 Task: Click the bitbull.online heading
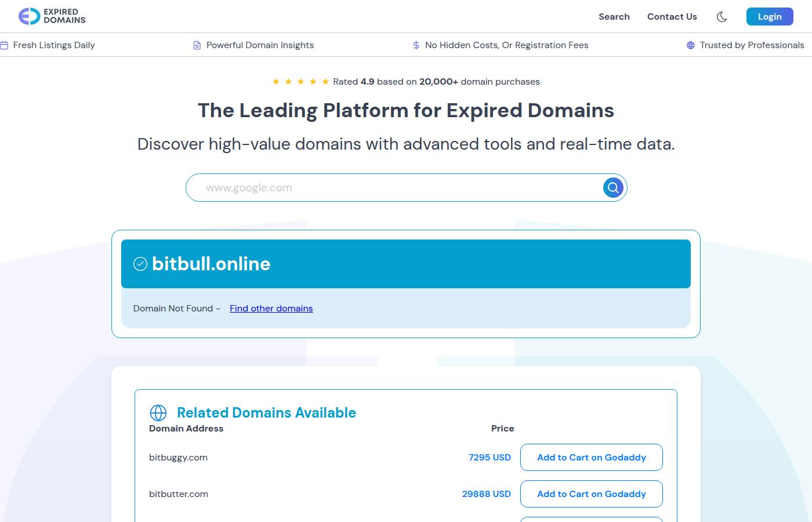pyautogui.click(x=211, y=264)
